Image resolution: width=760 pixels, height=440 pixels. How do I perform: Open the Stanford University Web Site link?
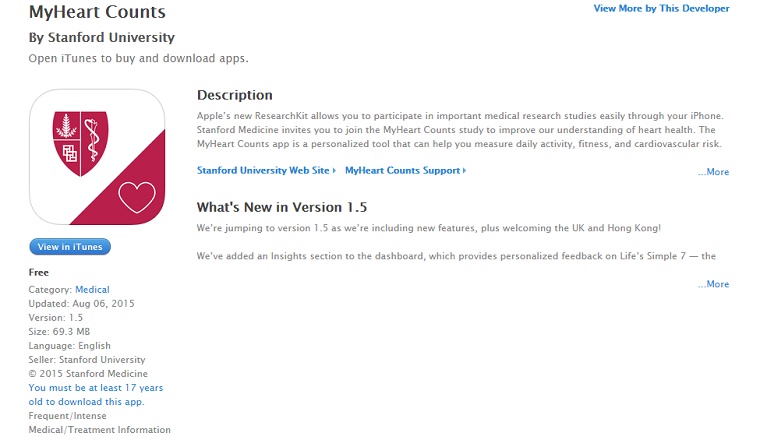click(x=263, y=171)
